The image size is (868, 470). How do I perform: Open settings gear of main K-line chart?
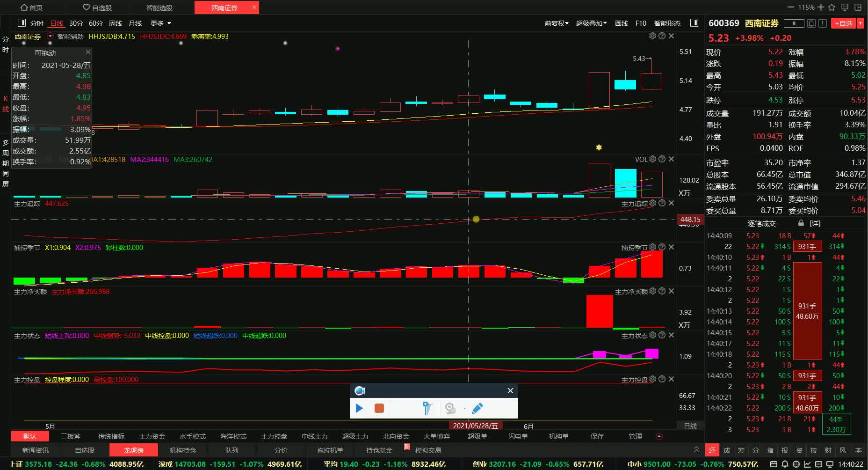tap(652, 36)
